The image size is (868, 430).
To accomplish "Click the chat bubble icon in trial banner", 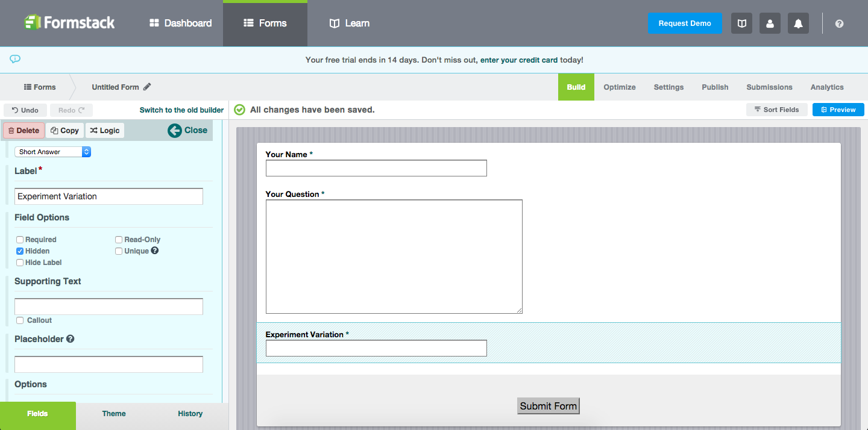I will point(15,59).
